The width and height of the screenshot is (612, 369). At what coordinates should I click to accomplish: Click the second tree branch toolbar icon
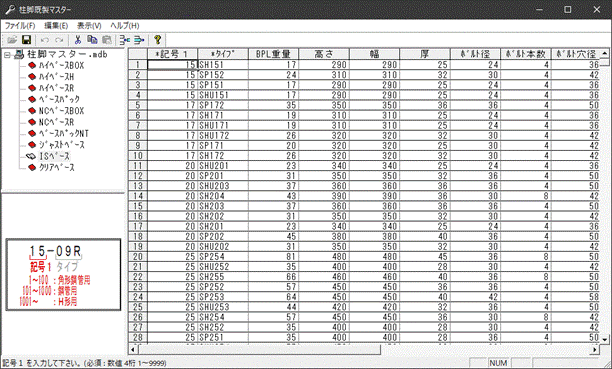point(139,40)
